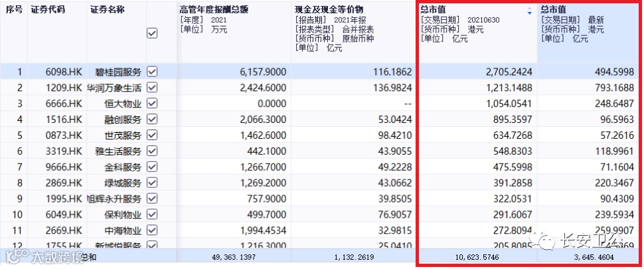Toggle the checkbox for 恒大物业
This screenshot has width=644, height=269.
click(152, 104)
